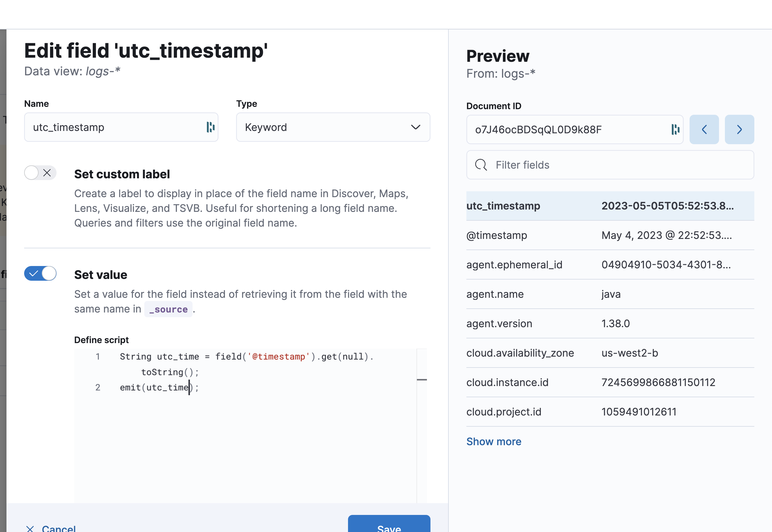Viewport: 772px width, 532px height.
Task: Click the script editor scrollbar marker
Action: (422, 379)
